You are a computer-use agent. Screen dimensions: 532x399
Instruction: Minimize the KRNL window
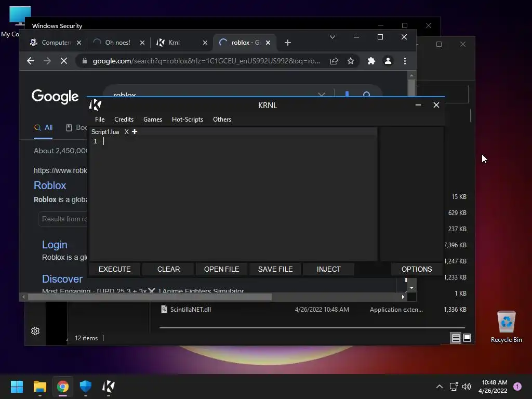(418, 105)
